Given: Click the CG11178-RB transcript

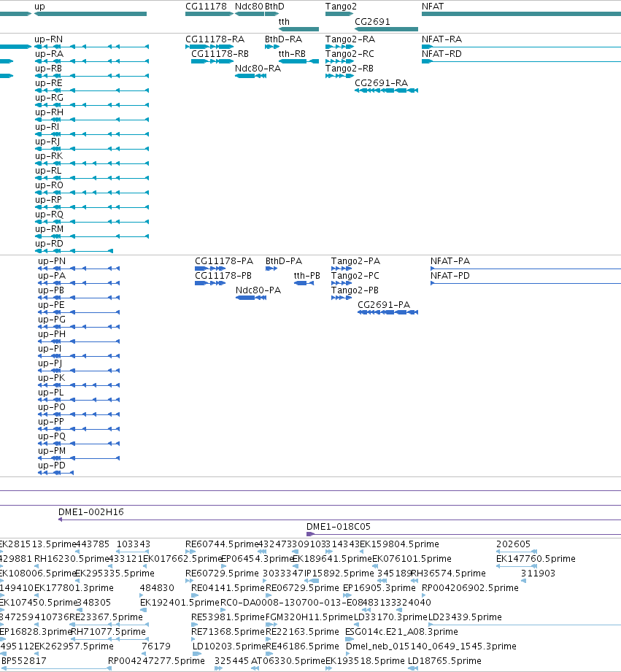Looking at the screenshot, I should [212, 61].
